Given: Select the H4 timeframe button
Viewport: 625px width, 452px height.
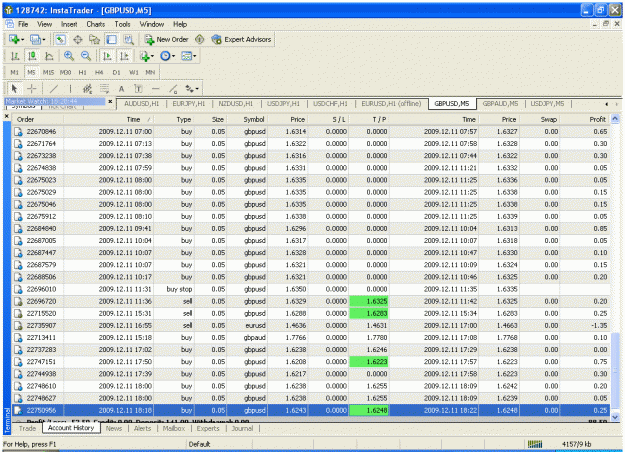Looking at the screenshot, I should [99, 73].
